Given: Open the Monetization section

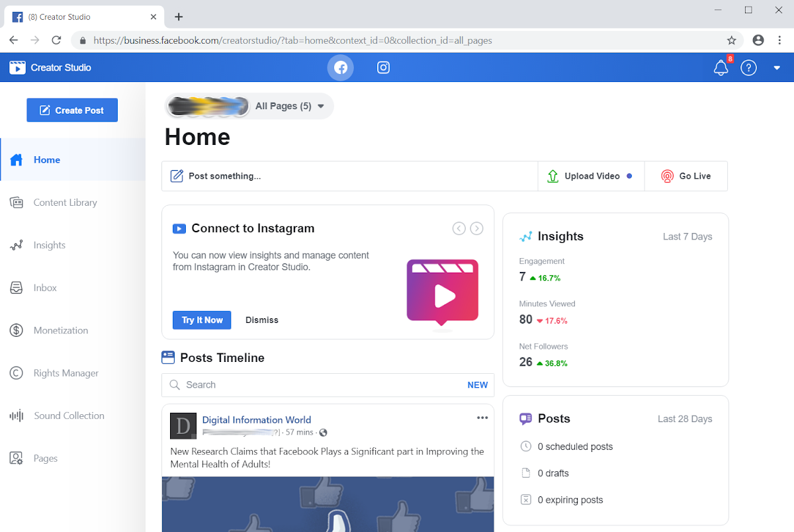Looking at the screenshot, I should pos(60,330).
